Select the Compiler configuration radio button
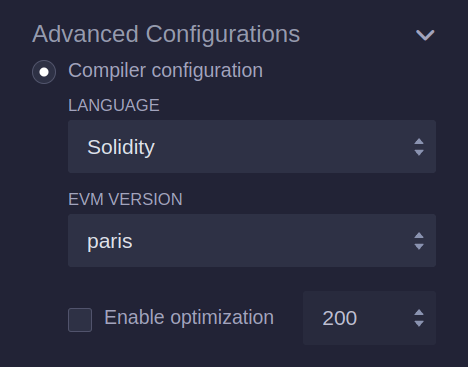This screenshot has height=367, width=468. point(44,72)
